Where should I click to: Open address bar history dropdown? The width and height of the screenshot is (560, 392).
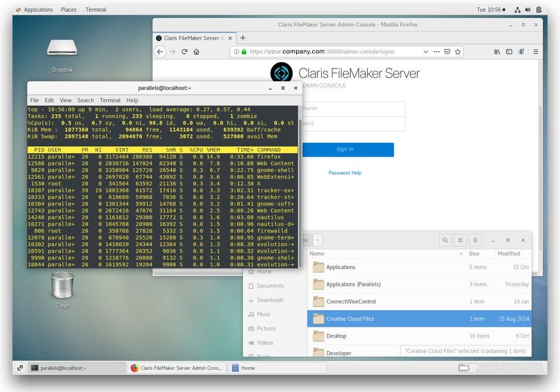click(x=426, y=52)
